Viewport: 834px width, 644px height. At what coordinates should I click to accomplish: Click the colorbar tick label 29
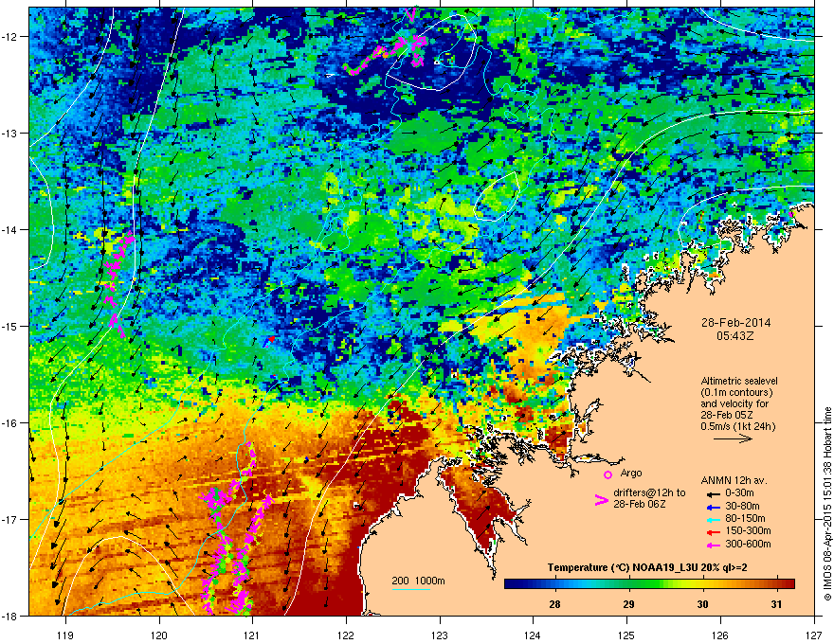628,604
